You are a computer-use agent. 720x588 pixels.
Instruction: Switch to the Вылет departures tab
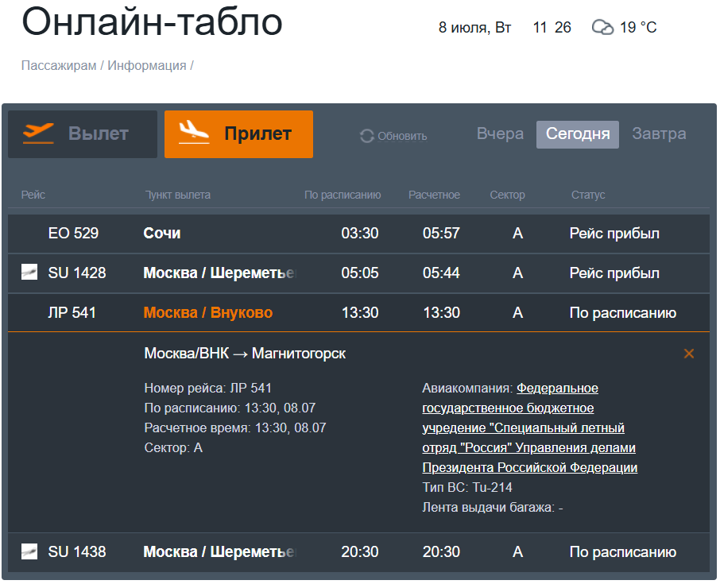[83, 134]
